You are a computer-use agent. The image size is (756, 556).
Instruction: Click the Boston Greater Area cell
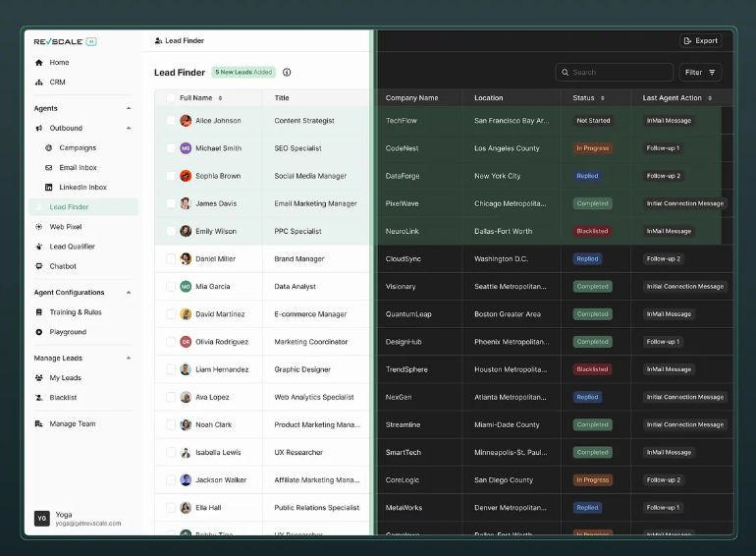(x=508, y=314)
